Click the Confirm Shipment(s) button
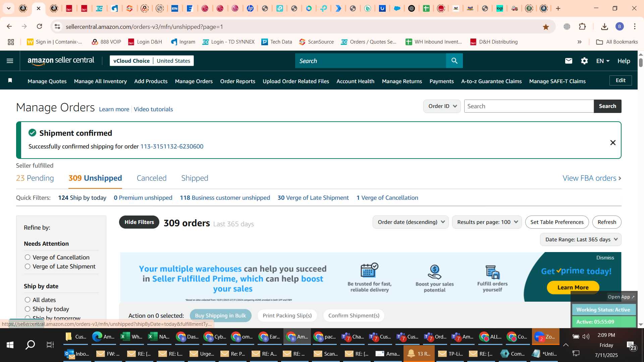Image resolution: width=644 pixels, height=362 pixels. click(x=354, y=315)
